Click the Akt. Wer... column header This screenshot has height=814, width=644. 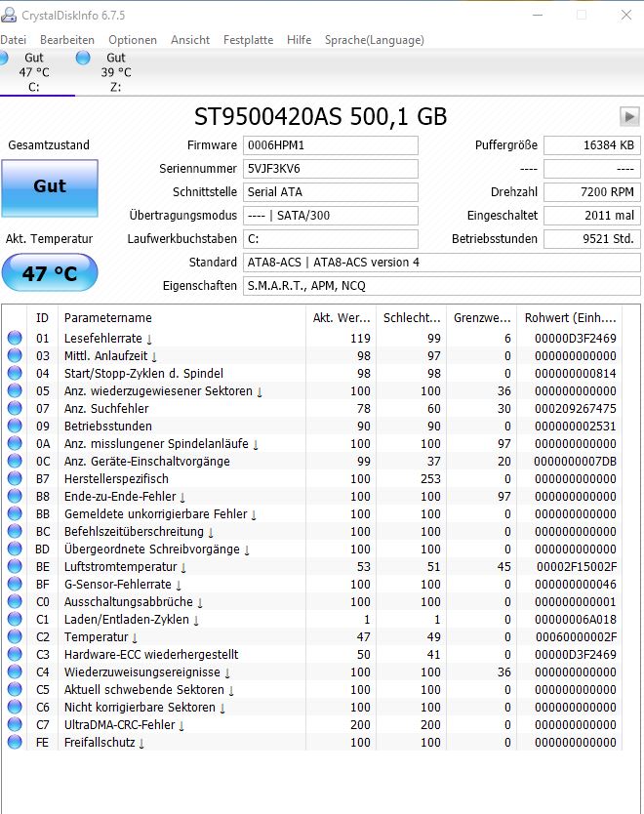click(x=341, y=318)
